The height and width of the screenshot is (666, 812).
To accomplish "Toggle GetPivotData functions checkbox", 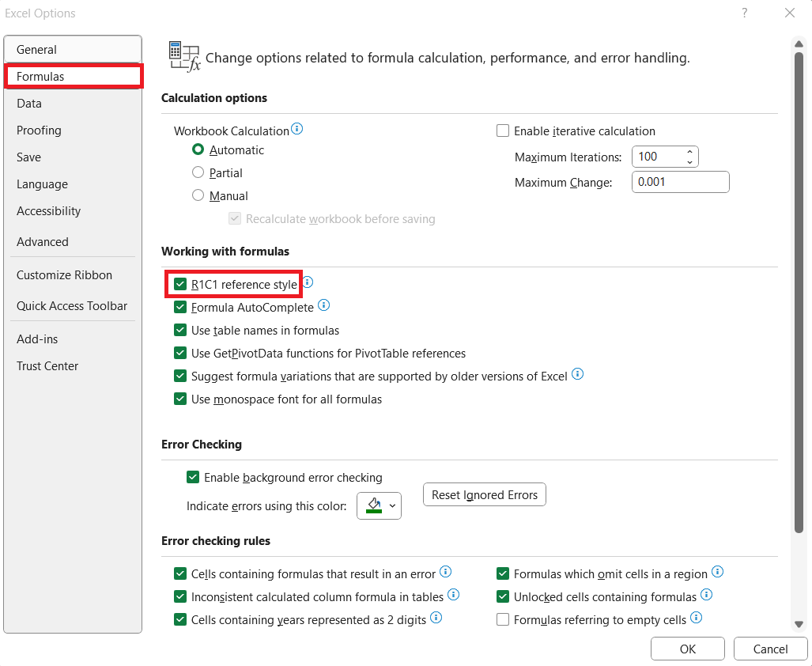I will pyautogui.click(x=180, y=353).
